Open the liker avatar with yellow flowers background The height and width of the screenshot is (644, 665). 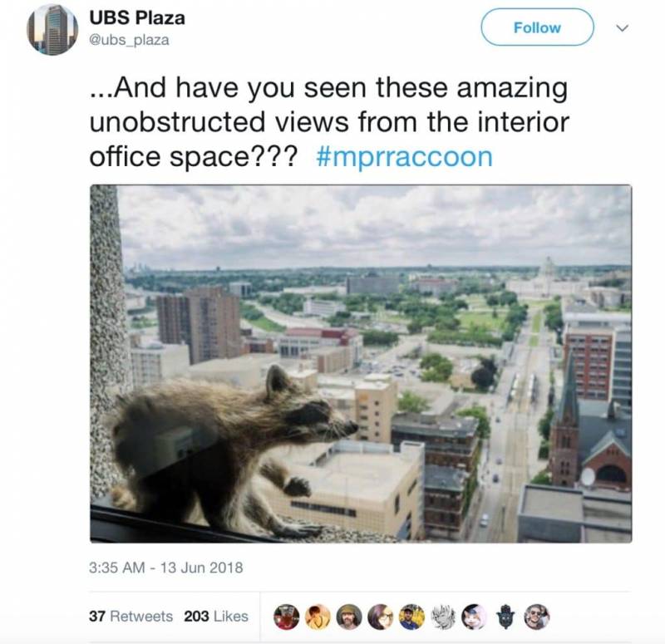coord(411,617)
